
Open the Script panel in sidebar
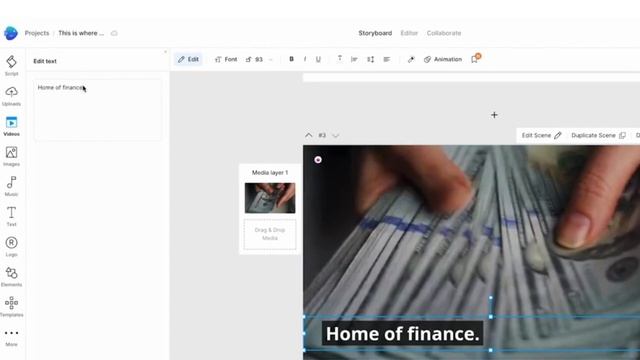[x=11, y=65]
